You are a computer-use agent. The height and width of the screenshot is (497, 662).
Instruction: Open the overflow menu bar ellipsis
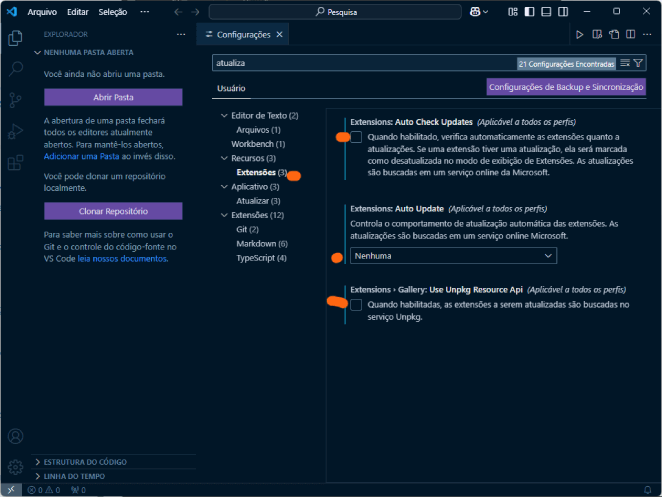tap(145, 12)
